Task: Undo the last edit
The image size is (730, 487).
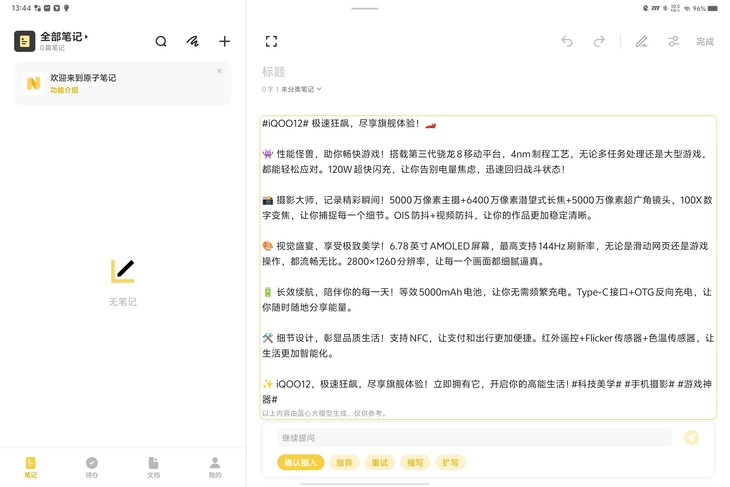Action: click(x=567, y=41)
